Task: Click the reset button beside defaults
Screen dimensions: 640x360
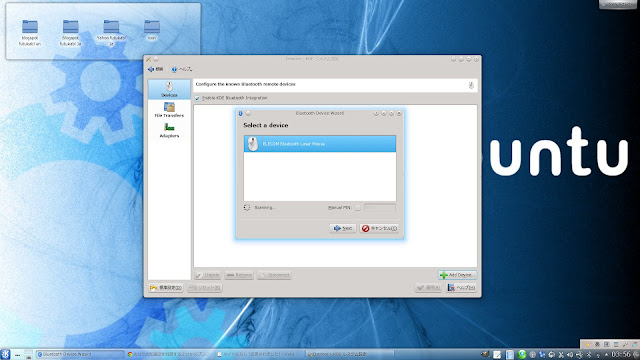Action: pyautogui.click(x=205, y=288)
